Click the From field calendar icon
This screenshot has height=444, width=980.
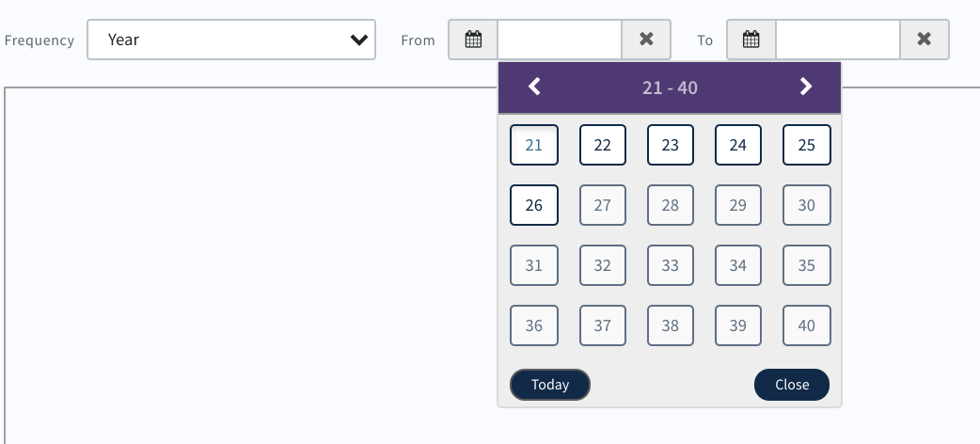(x=473, y=40)
